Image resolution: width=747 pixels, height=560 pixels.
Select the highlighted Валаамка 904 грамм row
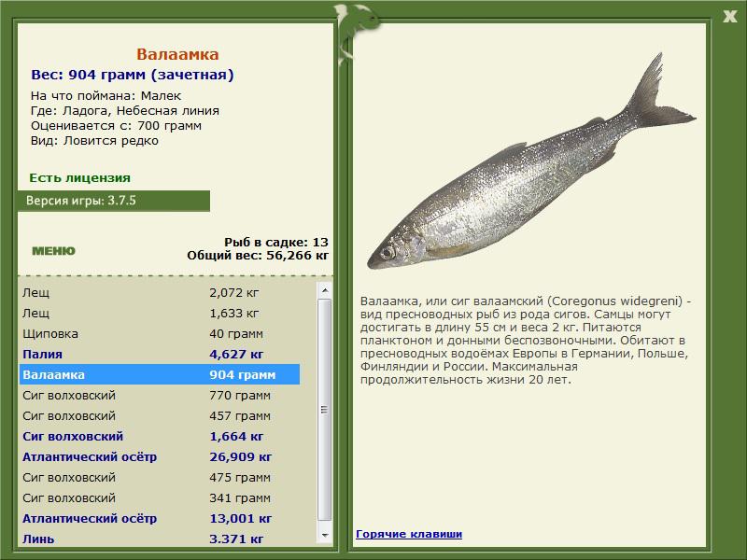pos(160,374)
